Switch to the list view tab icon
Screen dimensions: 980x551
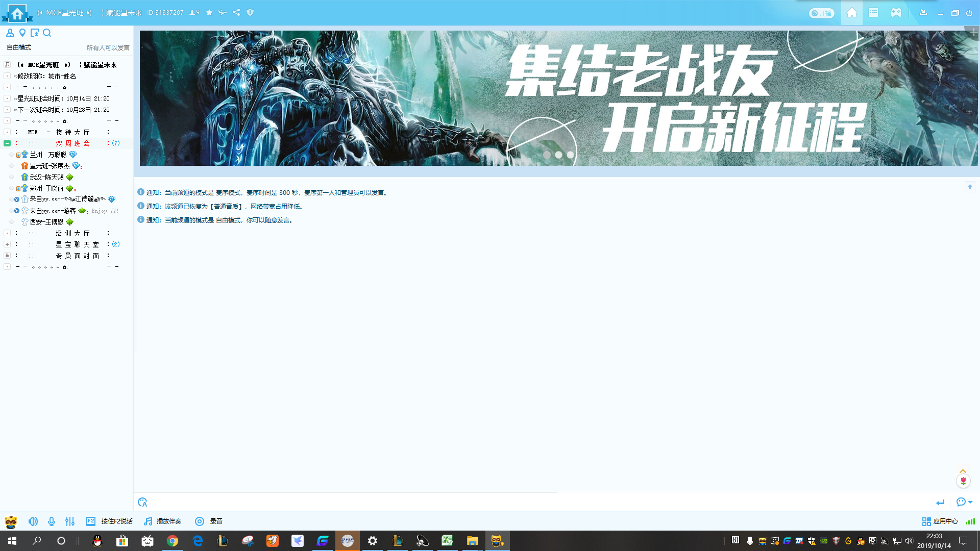[x=873, y=13]
